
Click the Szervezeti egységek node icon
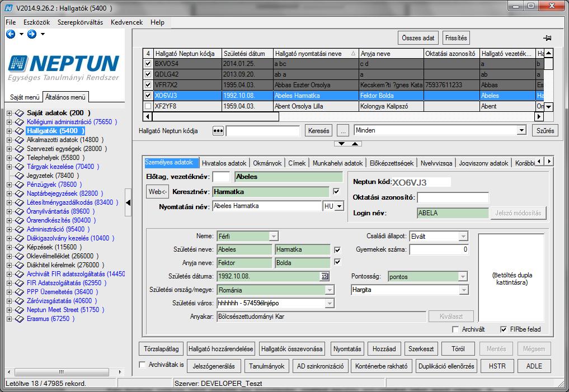(x=20, y=149)
